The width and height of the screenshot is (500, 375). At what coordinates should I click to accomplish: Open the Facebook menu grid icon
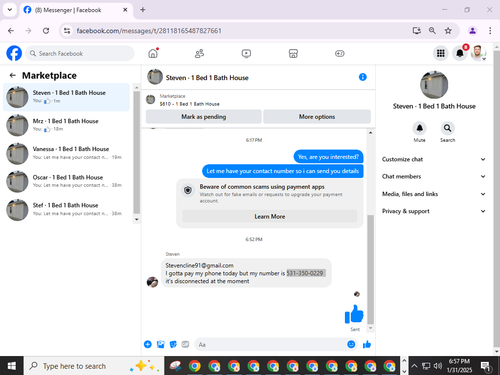click(441, 53)
